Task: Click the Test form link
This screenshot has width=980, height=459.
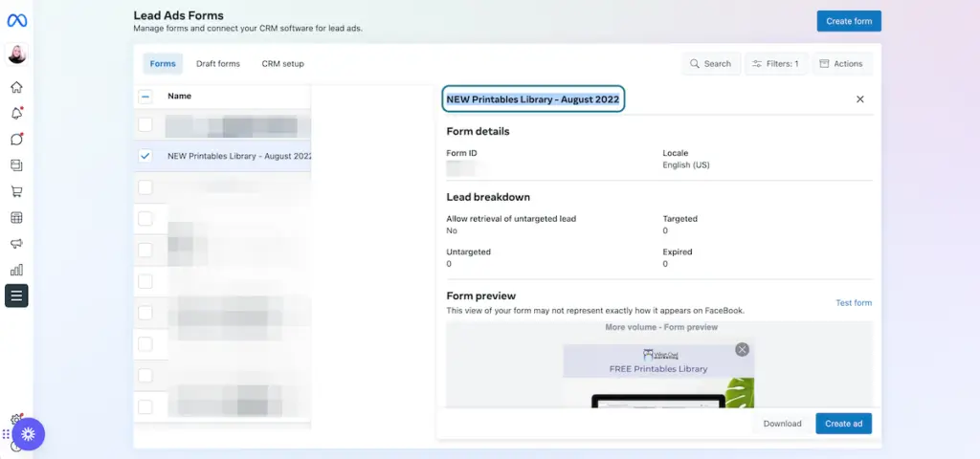Action: (854, 303)
